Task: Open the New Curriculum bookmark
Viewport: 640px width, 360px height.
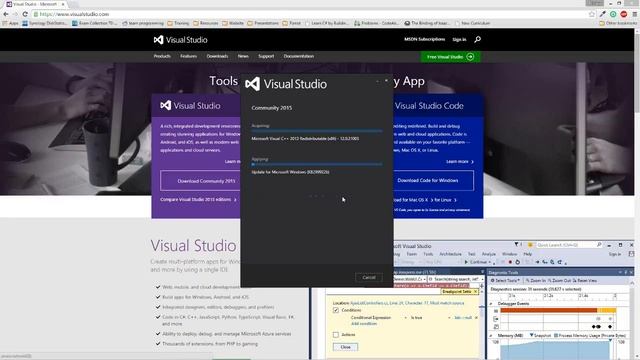Action: (x=472, y=23)
